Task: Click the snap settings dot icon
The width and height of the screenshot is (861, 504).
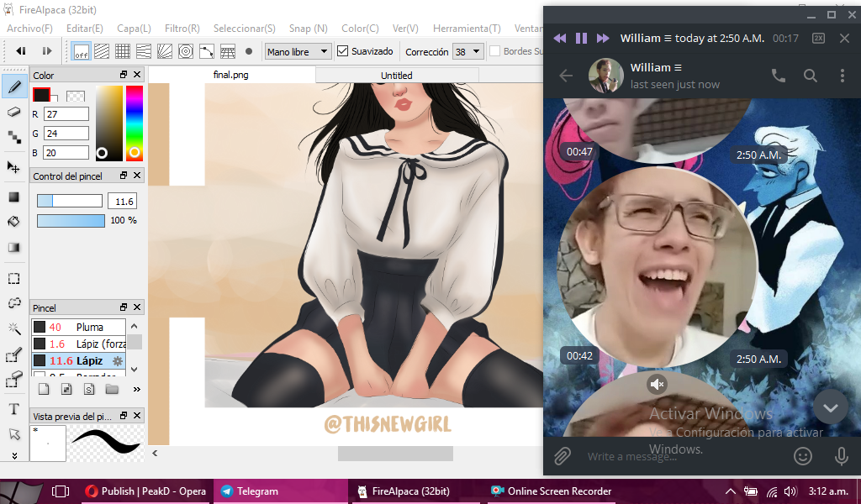Action: tap(249, 51)
